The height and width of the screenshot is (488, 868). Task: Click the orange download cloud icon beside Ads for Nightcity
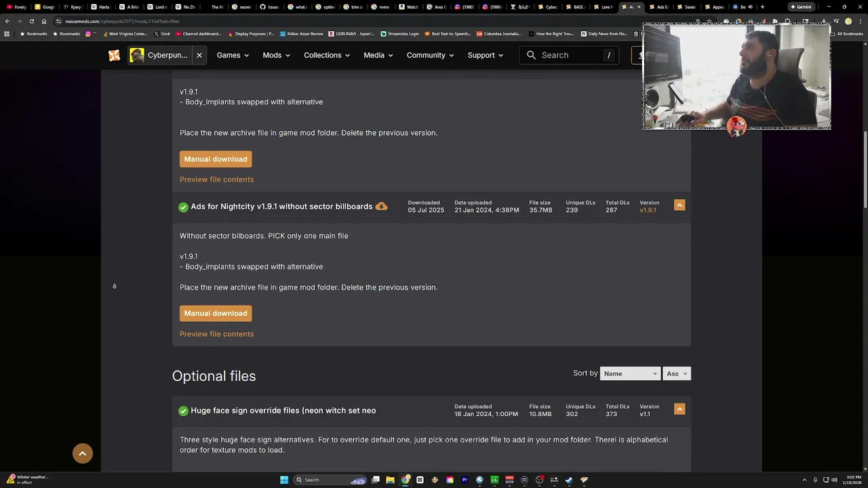(381, 206)
